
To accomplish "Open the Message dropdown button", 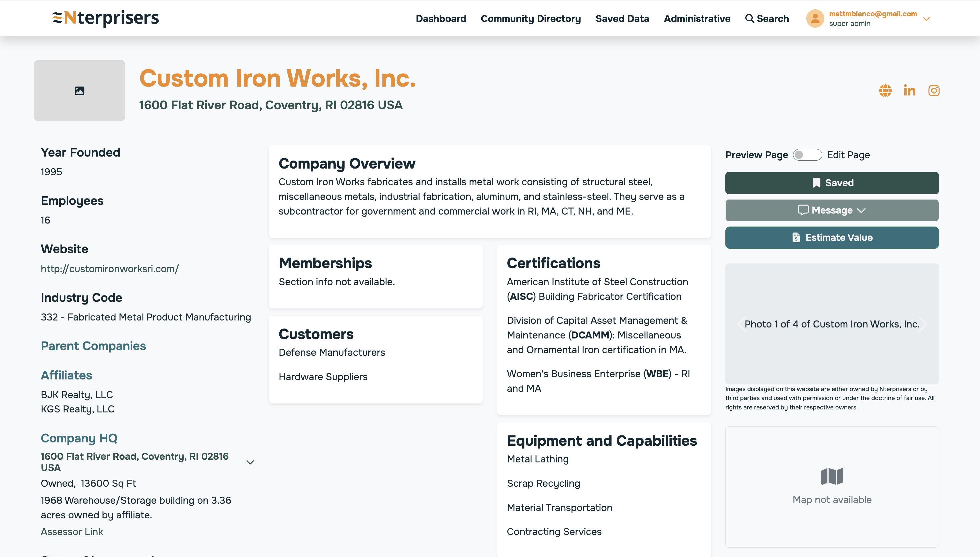I will pos(832,211).
